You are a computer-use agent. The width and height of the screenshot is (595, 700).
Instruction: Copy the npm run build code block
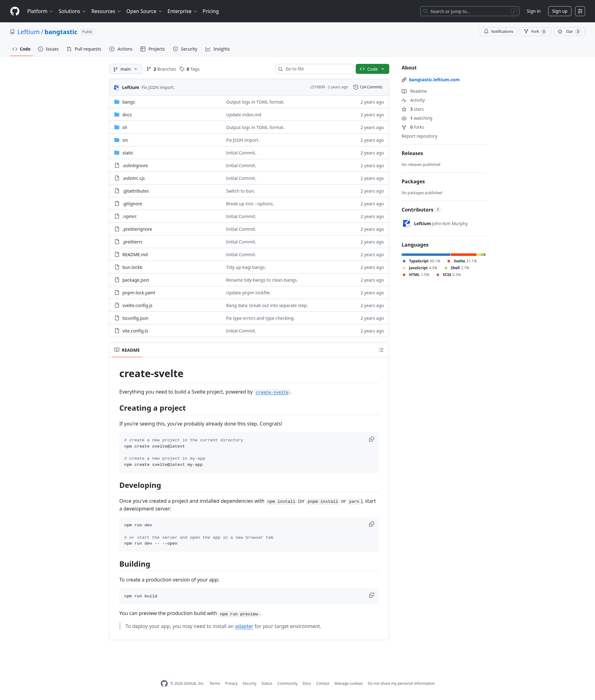pos(371,595)
